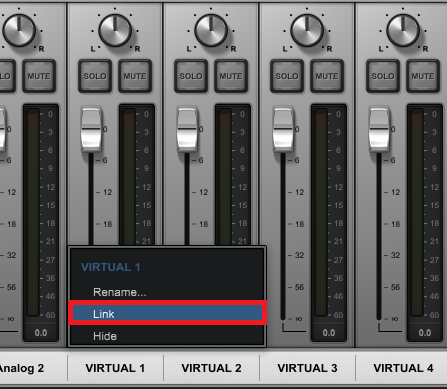This screenshot has height=389, width=447.
Task: Mute the VIRTUAL 3 channel
Action: pyautogui.click(x=327, y=76)
